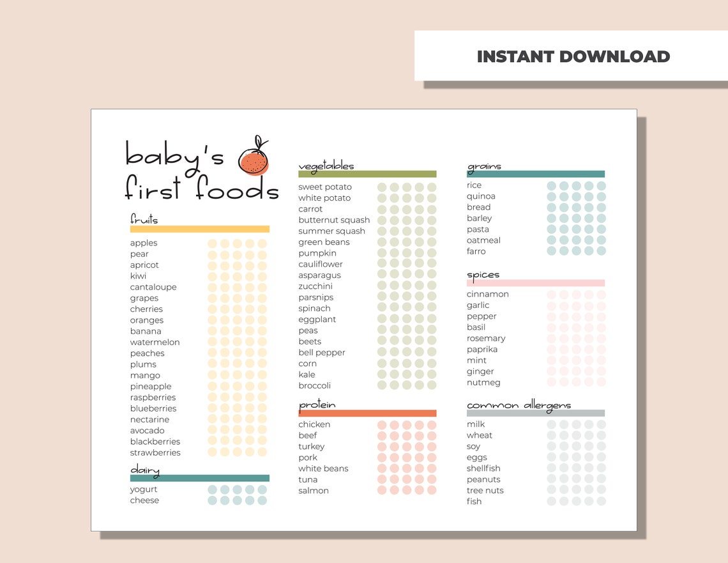The height and width of the screenshot is (563, 728).
Task: Tick the last circle beside cinnamon
Action: [x=602, y=295]
